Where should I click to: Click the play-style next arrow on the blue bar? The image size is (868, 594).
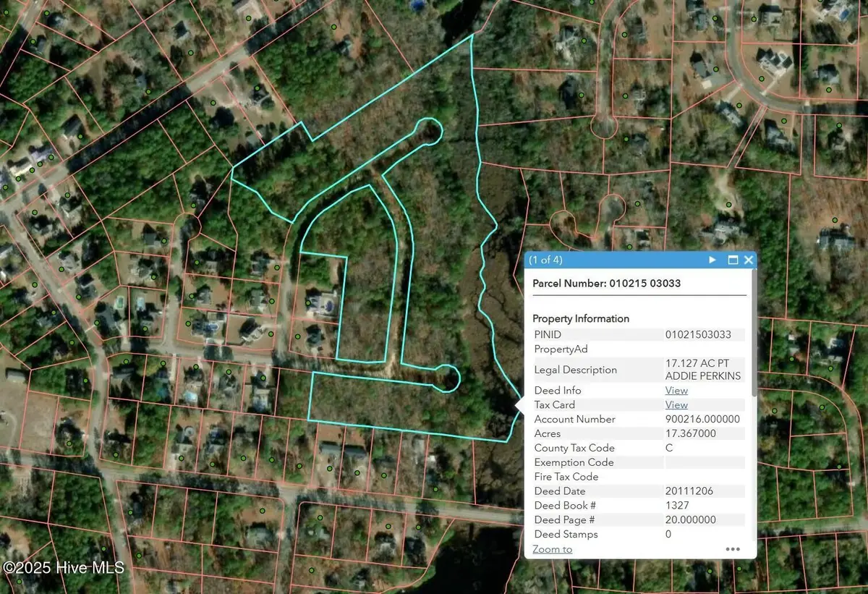click(x=712, y=260)
